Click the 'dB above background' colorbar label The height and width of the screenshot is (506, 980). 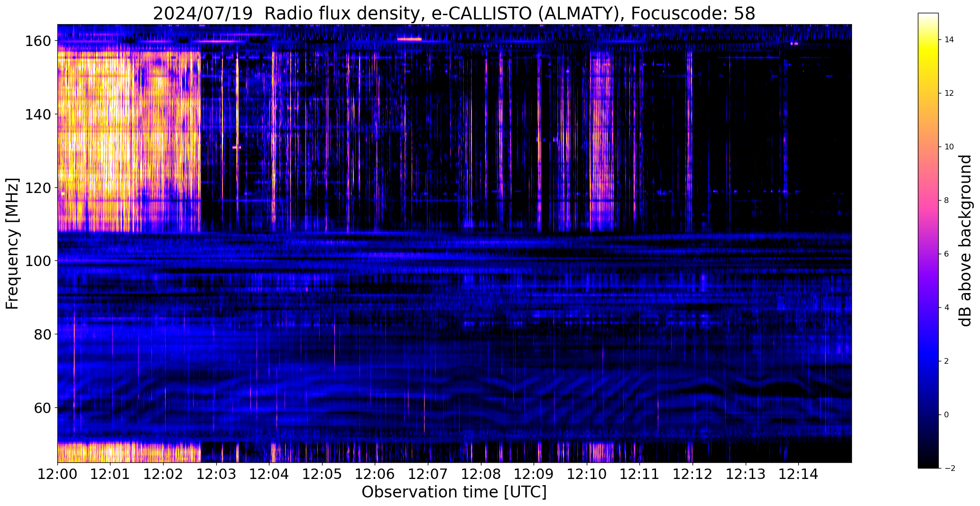[965, 240]
